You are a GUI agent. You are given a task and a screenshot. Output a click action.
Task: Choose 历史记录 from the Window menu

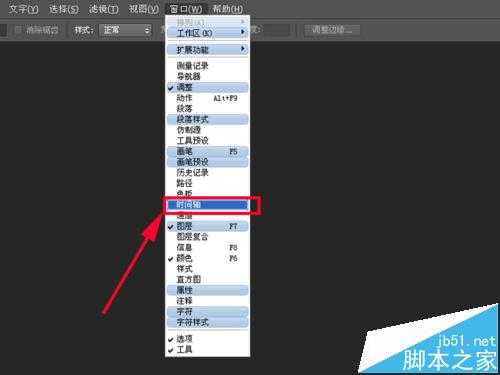point(207,173)
